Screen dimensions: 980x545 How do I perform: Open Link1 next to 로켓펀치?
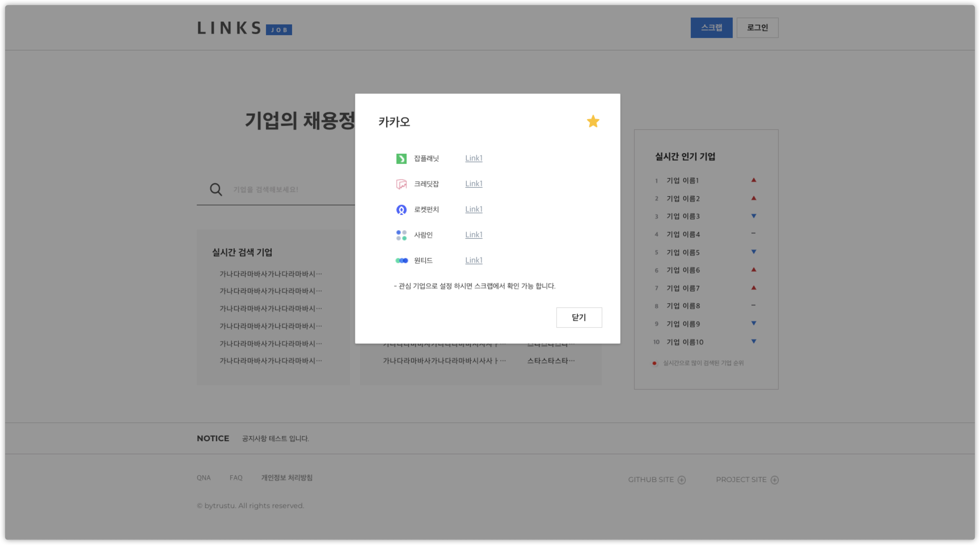[474, 209]
